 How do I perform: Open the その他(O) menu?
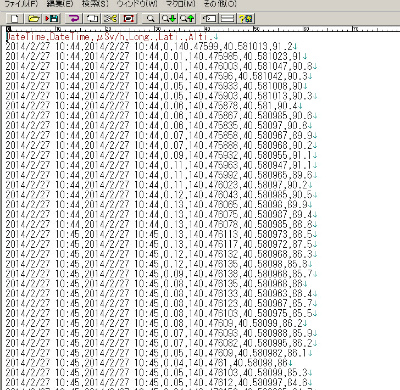coord(220,4)
